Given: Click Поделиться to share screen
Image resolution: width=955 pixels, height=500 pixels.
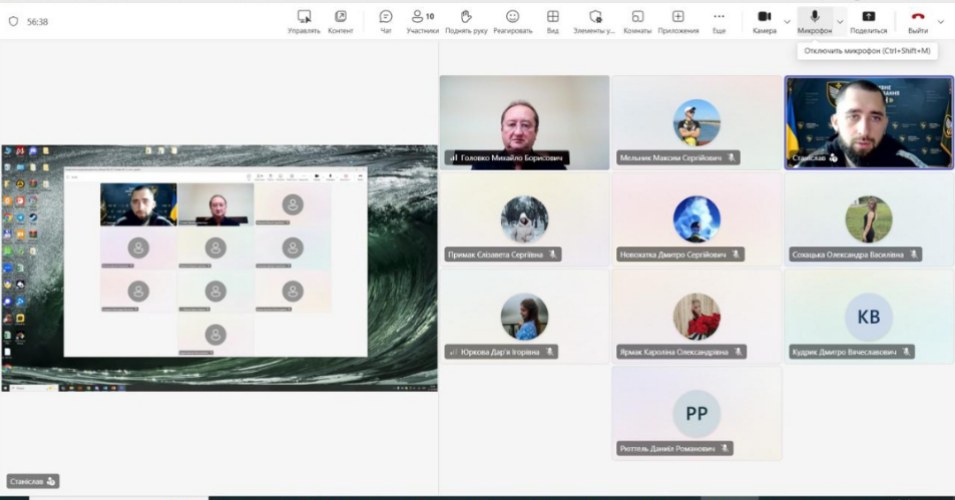Looking at the screenshot, I should pos(869,22).
